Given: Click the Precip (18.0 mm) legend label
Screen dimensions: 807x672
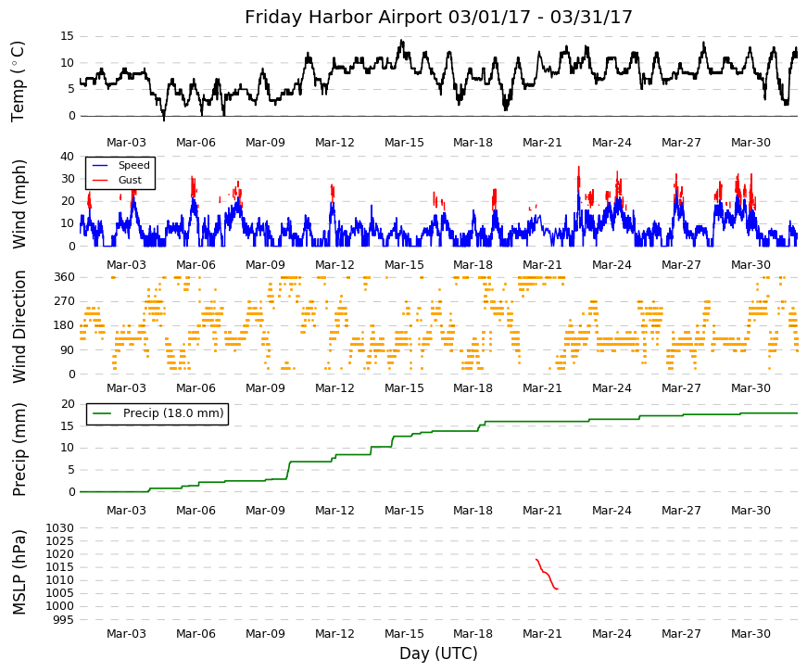Looking at the screenshot, I should point(173,413).
